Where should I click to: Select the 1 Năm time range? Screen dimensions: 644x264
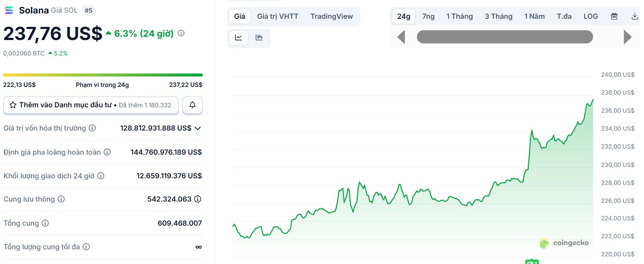[x=534, y=16]
